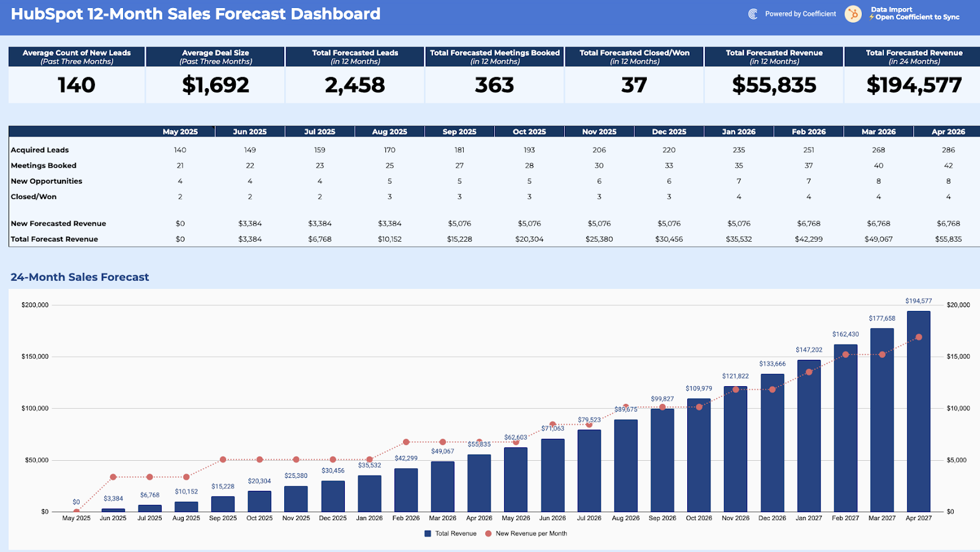This screenshot has height=552, width=980.
Task: Click the lightning bolt icon beside Open Coefficient
Action: (x=872, y=17)
